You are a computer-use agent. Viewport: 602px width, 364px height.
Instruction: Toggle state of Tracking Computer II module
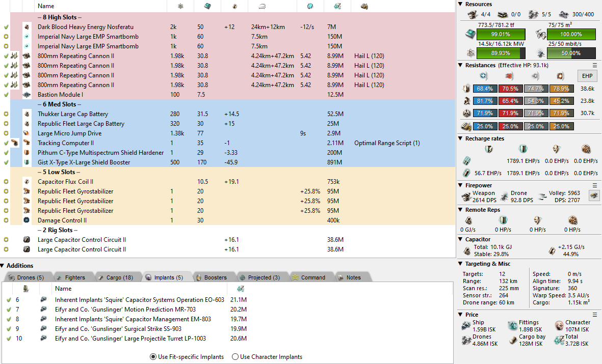pyautogui.click(x=6, y=143)
